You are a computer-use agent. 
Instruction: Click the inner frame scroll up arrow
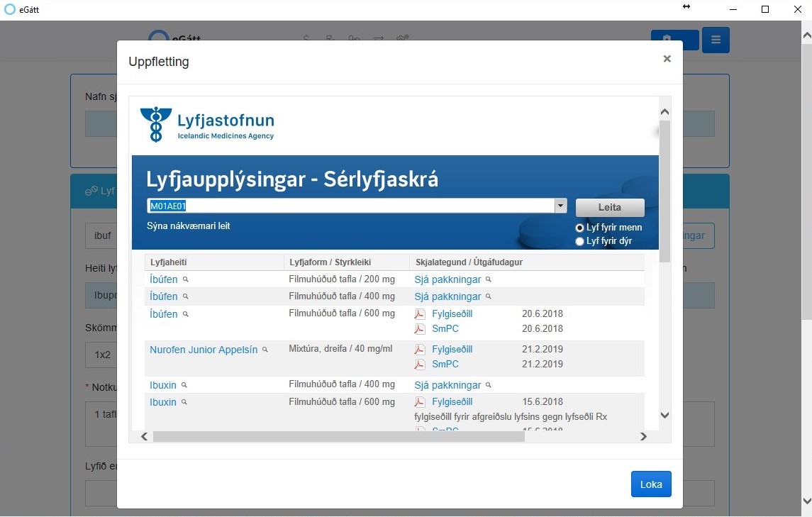click(x=665, y=112)
